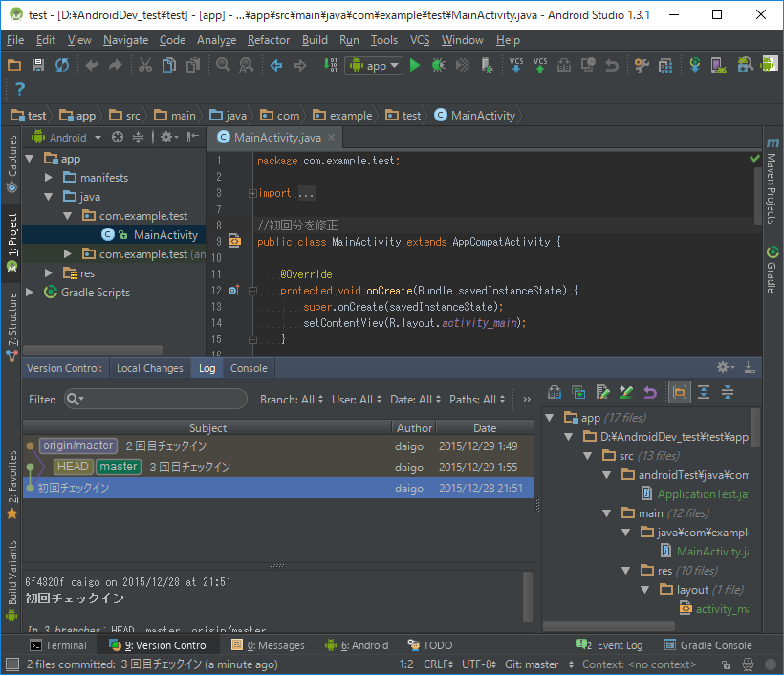Open the Maven Projects side panel
The width and height of the screenshot is (784, 675).
pos(773,181)
